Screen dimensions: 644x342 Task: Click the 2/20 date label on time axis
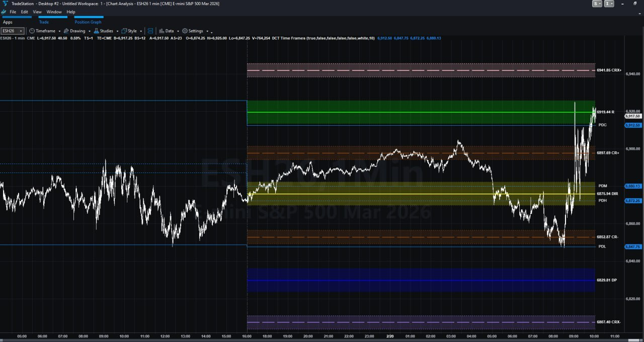click(390, 336)
